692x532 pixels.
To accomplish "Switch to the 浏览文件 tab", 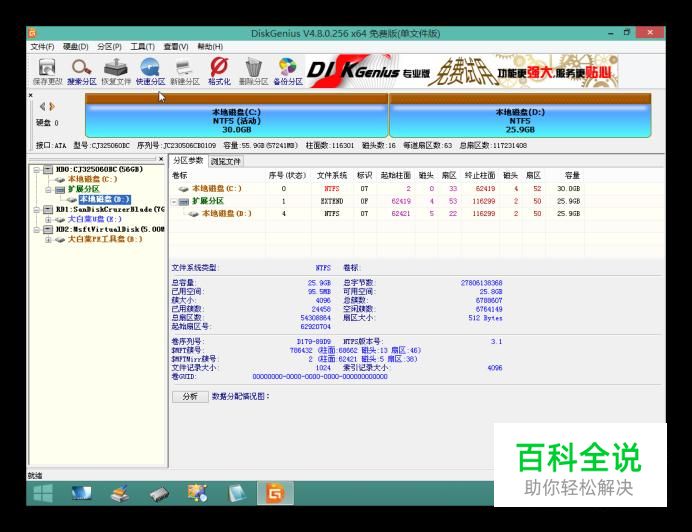I will 226,162.
